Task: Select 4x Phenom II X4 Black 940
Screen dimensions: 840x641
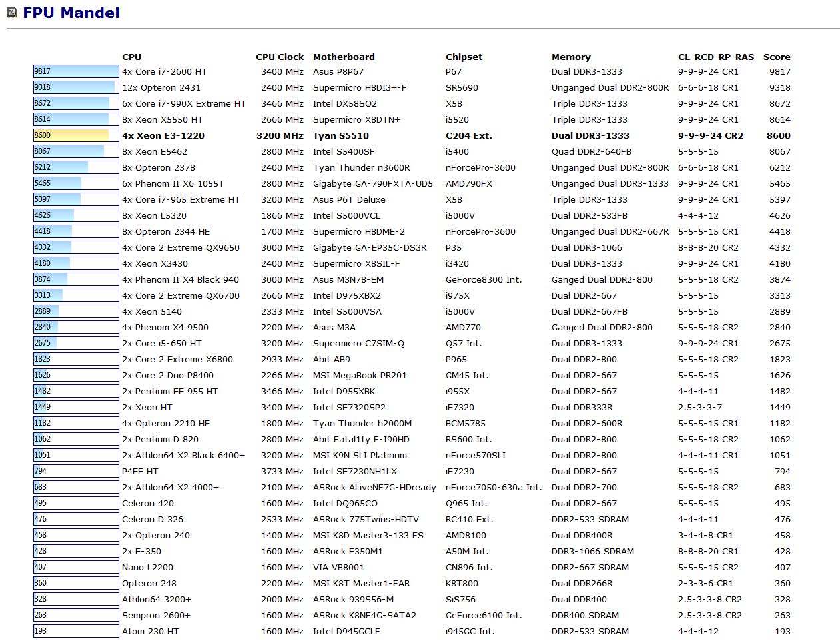Action: 180,280
